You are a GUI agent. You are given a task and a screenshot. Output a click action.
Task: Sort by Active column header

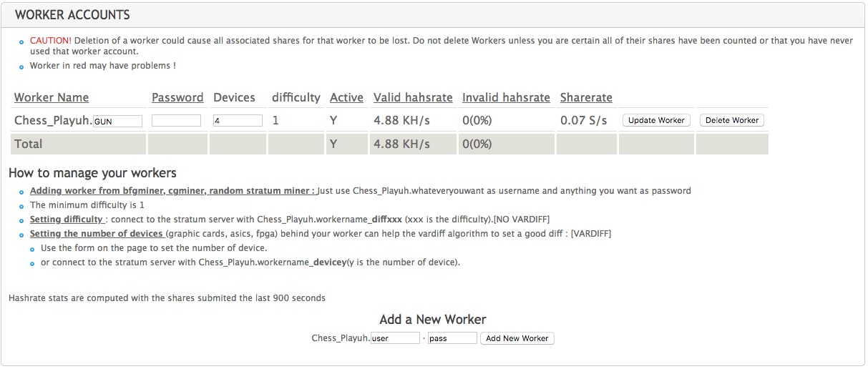coord(346,97)
